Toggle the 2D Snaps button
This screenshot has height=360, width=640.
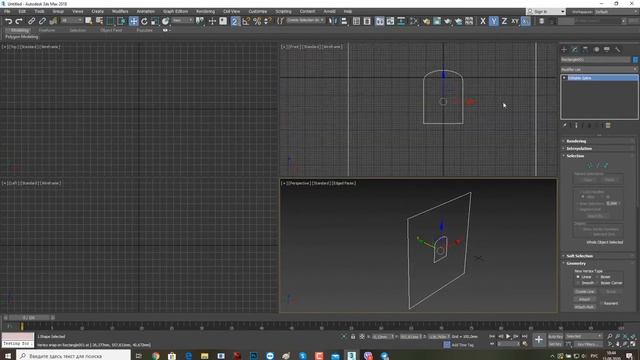(x=235, y=21)
